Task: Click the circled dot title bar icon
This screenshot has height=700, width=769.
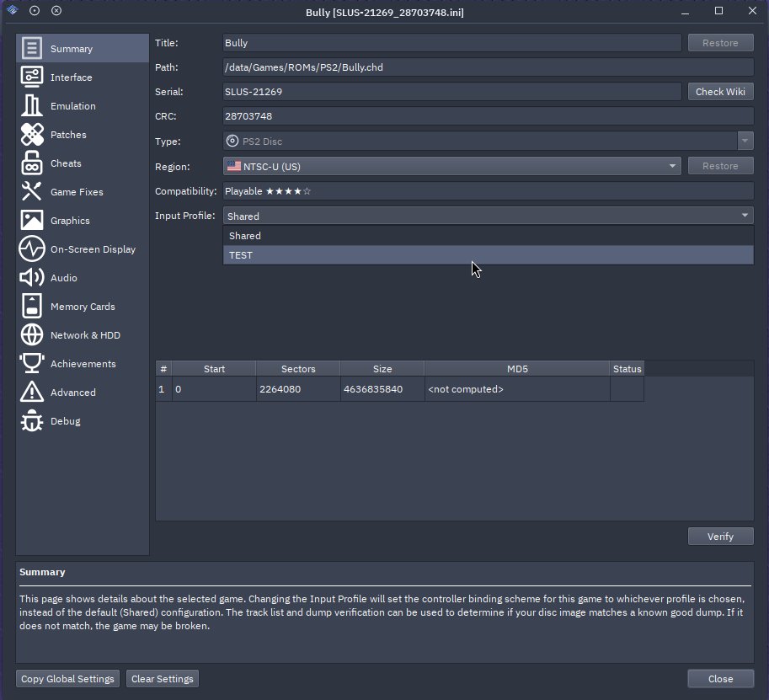Action: pyautogui.click(x=35, y=10)
